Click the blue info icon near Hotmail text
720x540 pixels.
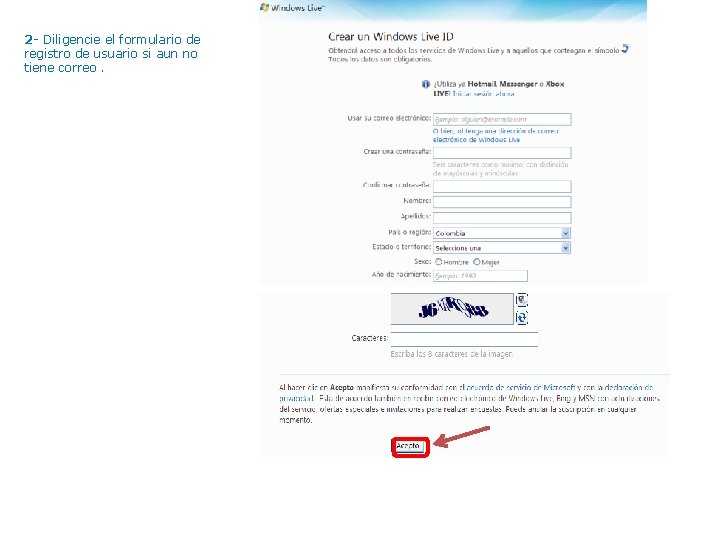(x=426, y=84)
